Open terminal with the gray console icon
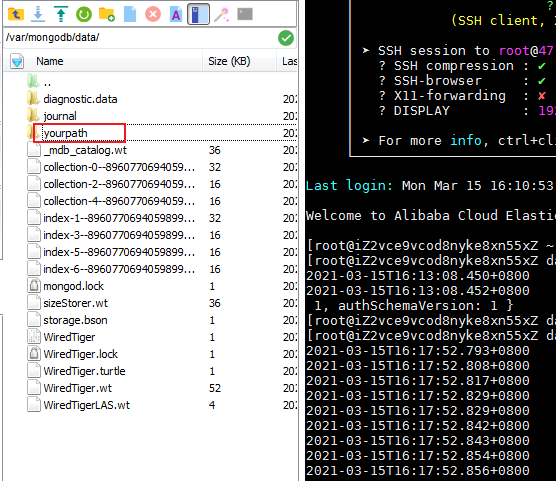 pos(245,14)
